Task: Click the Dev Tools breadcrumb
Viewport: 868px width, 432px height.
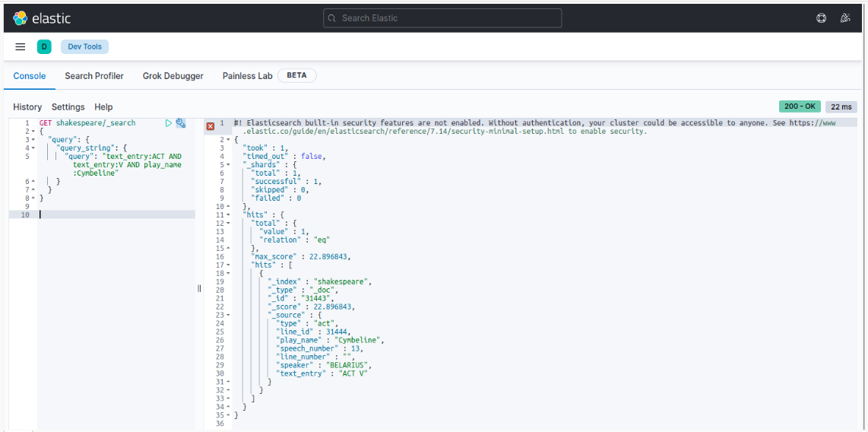Action: tap(84, 47)
